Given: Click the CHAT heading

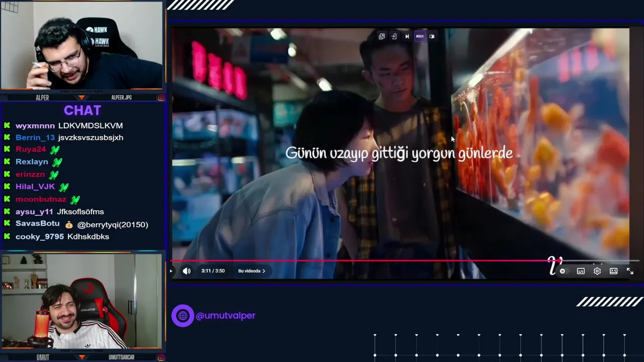Looking at the screenshot, I should [x=83, y=111].
